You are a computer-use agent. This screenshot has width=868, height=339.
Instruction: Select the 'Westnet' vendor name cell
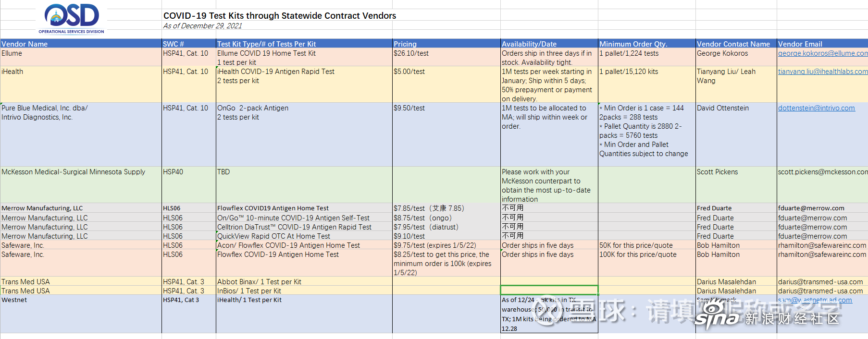(x=81, y=314)
